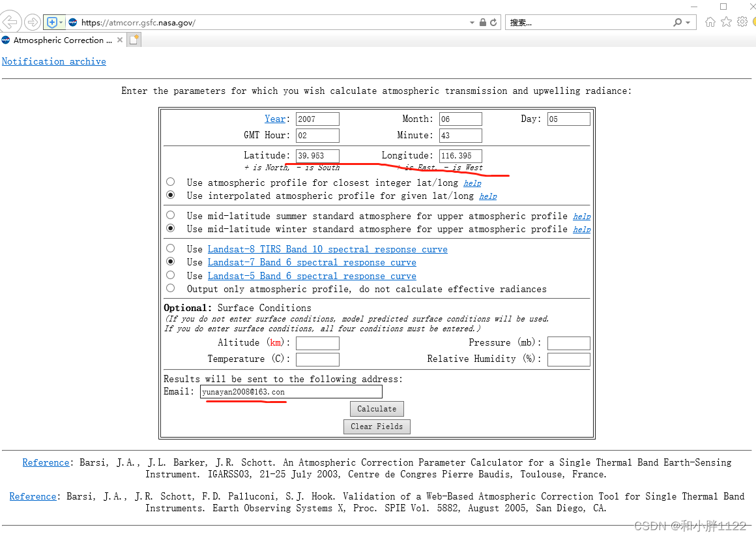Click the Temperature (C) input field
The width and height of the screenshot is (756, 538).
[x=318, y=359]
